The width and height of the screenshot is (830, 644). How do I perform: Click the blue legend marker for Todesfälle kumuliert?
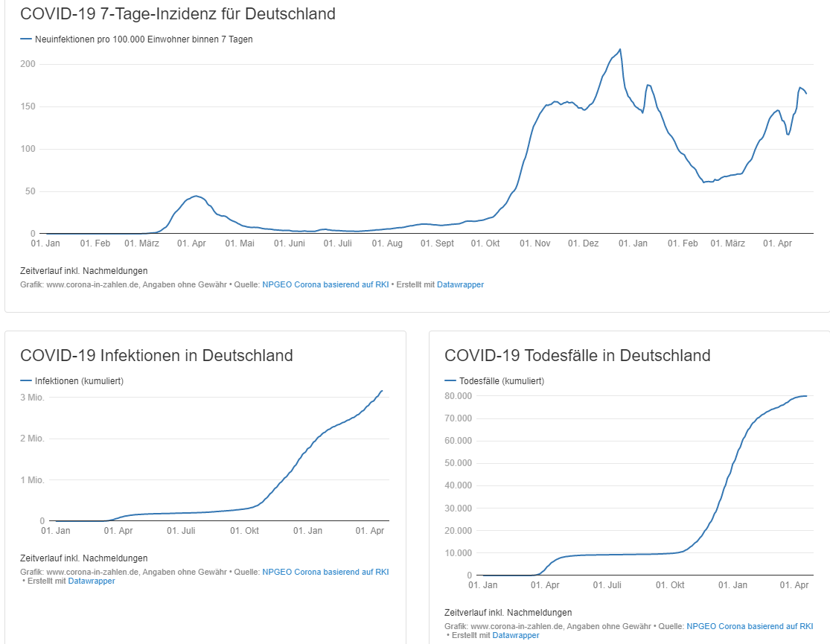450,380
